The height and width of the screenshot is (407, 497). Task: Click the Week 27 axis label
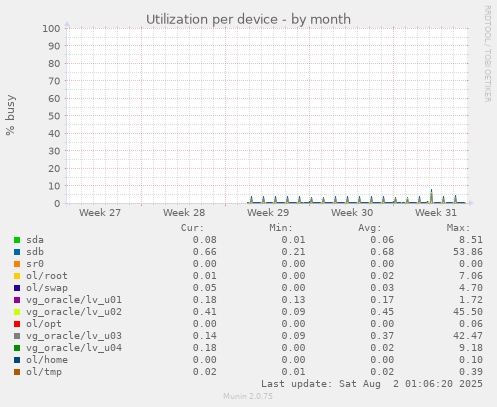pyautogui.click(x=100, y=213)
